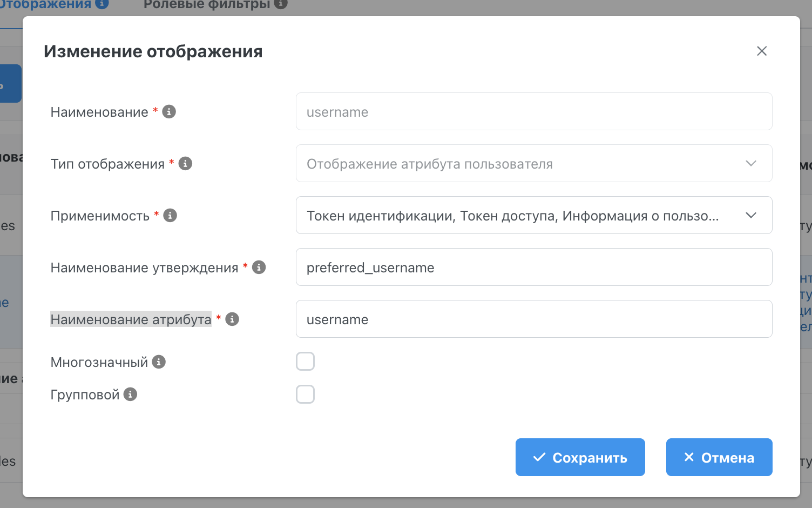Screen dimensions: 812x508
Task: Select the preferred_username text field
Action: (x=533, y=267)
